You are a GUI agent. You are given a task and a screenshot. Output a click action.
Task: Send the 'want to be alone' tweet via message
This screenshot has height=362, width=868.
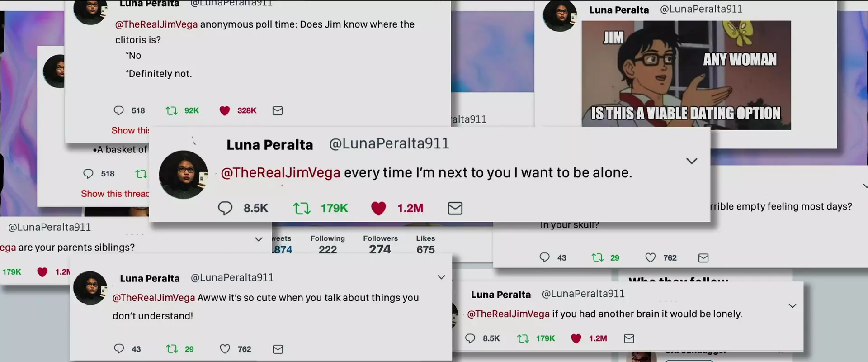pos(455,208)
